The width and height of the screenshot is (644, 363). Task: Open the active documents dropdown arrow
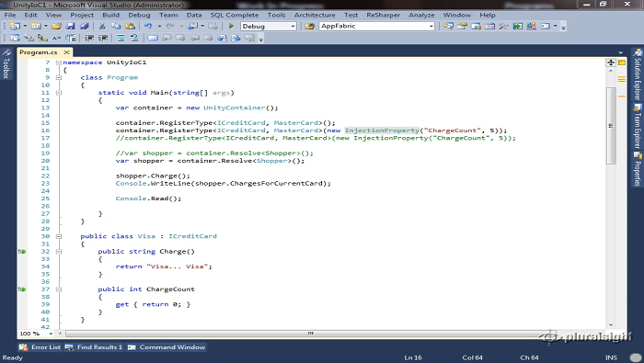coord(621,52)
